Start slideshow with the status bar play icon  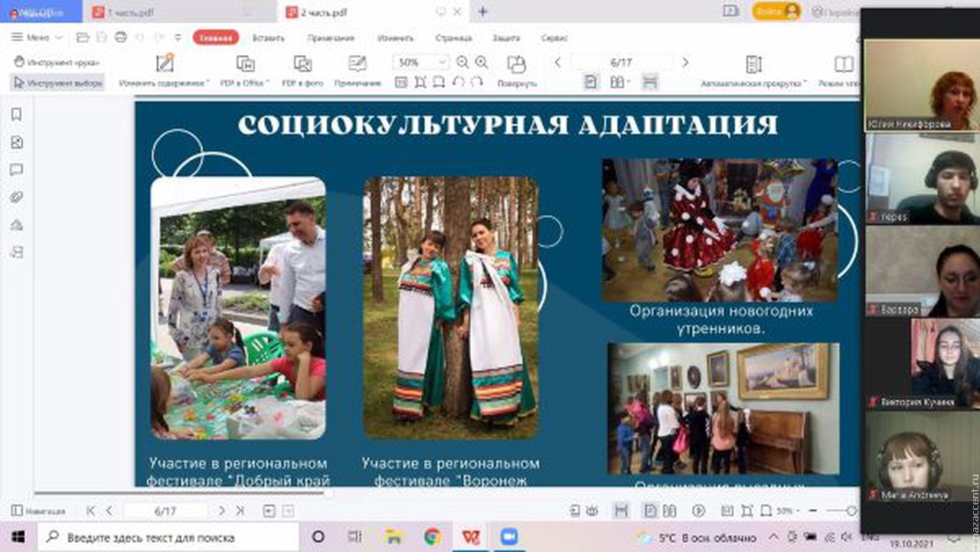tap(698, 511)
